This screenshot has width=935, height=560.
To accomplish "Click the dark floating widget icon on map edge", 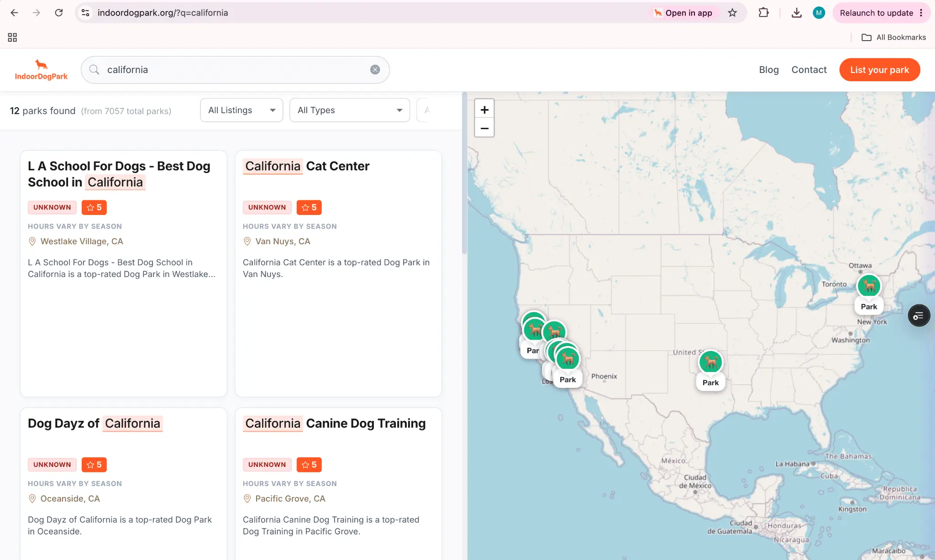I will [919, 315].
